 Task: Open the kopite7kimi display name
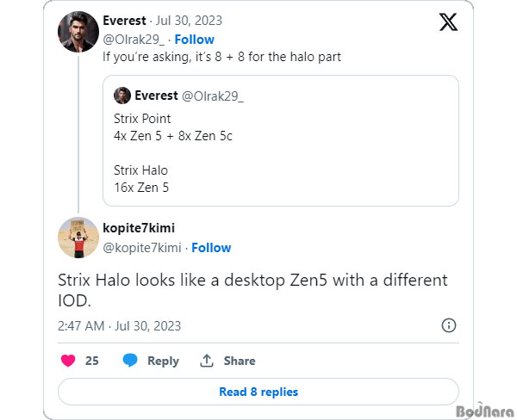[x=139, y=228]
